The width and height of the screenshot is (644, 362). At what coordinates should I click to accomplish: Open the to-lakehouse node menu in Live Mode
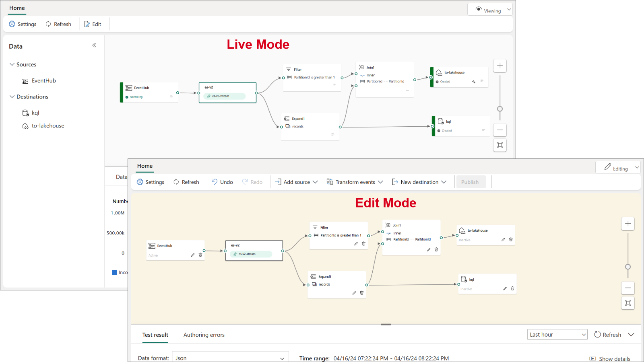[482, 81]
